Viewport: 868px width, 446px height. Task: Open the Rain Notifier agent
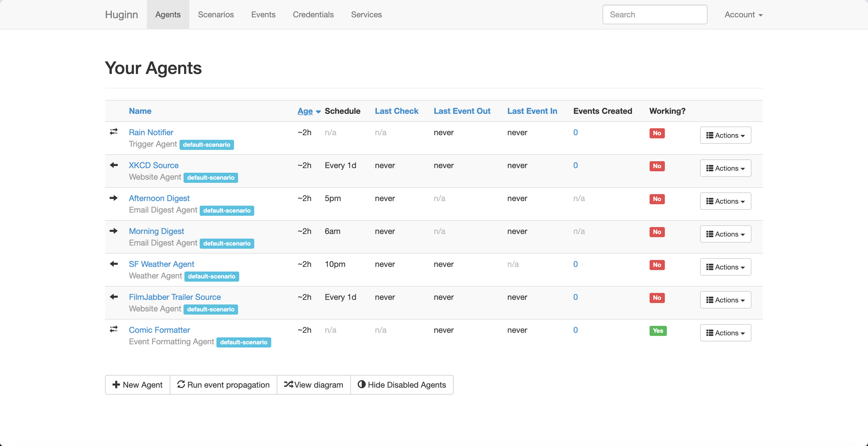[151, 132]
